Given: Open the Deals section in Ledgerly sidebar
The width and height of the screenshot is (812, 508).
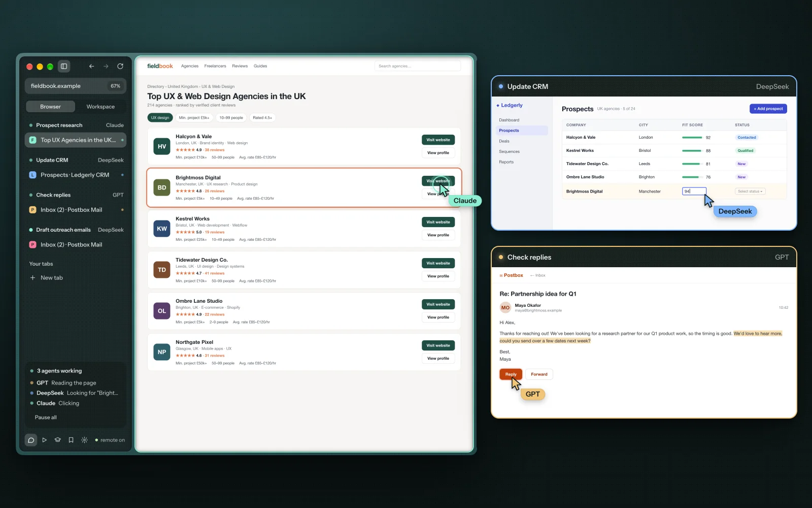Looking at the screenshot, I should [504, 141].
